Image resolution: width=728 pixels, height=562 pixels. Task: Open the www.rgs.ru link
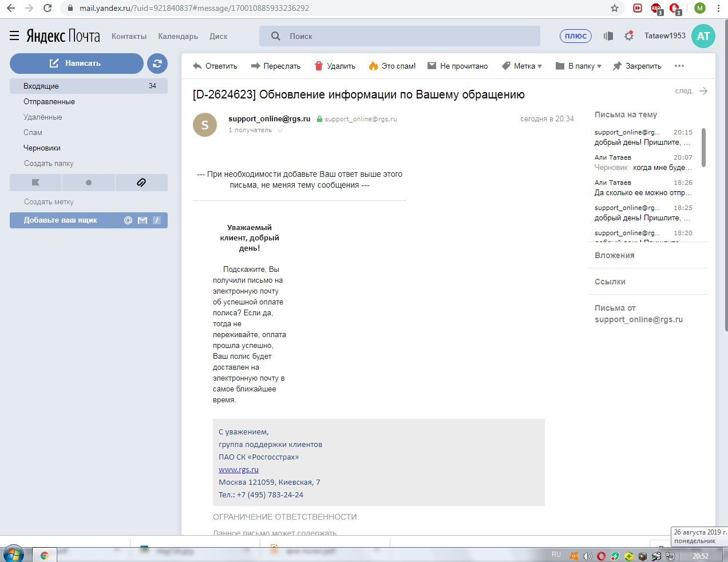pyautogui.click(x=239, y=470)
